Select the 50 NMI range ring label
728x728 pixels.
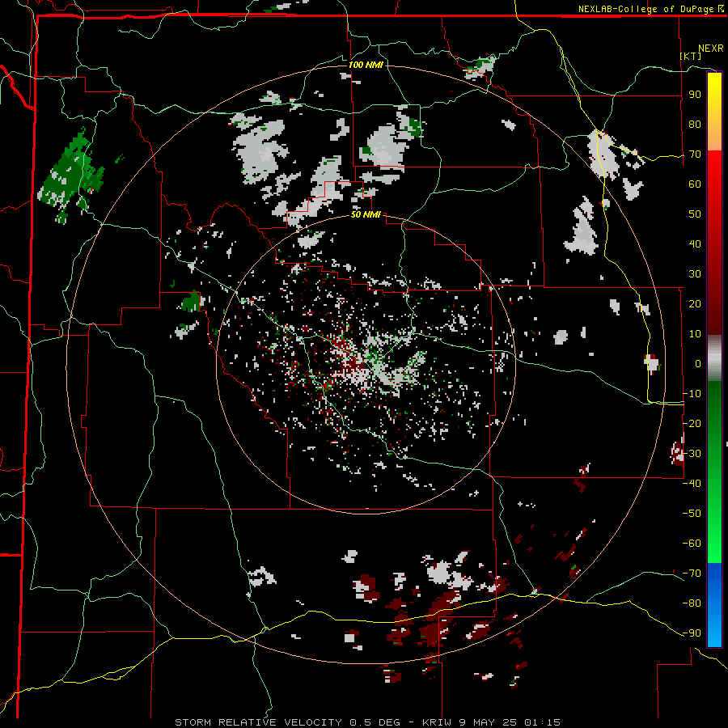pyautogui.click(x=366, y=214)
